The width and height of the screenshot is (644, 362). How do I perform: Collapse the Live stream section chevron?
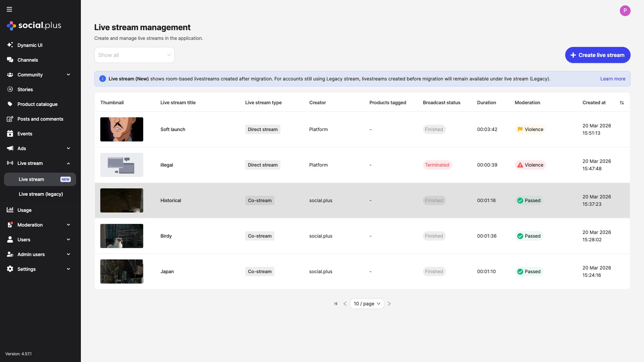68,163
